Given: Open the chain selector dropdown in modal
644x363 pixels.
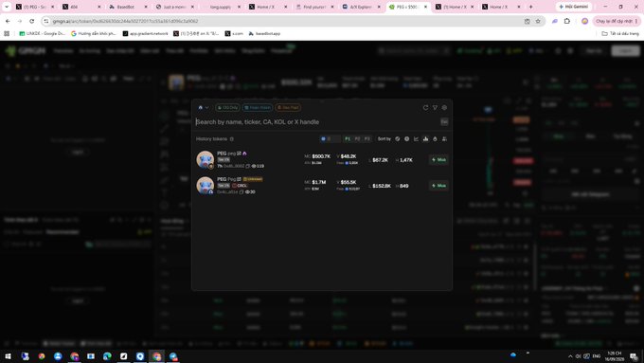Looking at the screenshot, I should 204,108.
